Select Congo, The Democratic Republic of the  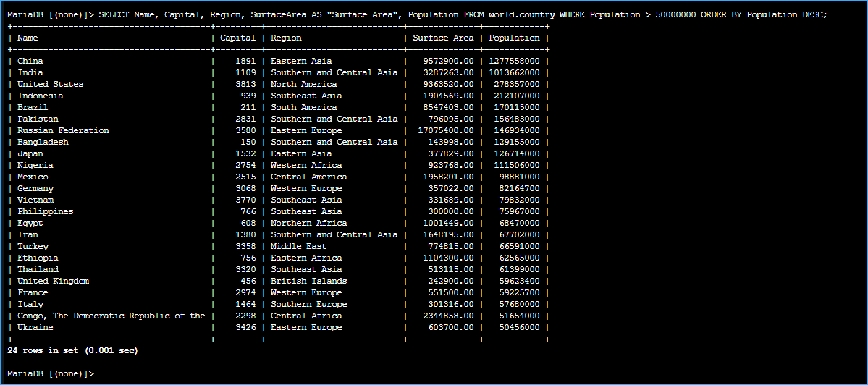(x=111, y=316)
